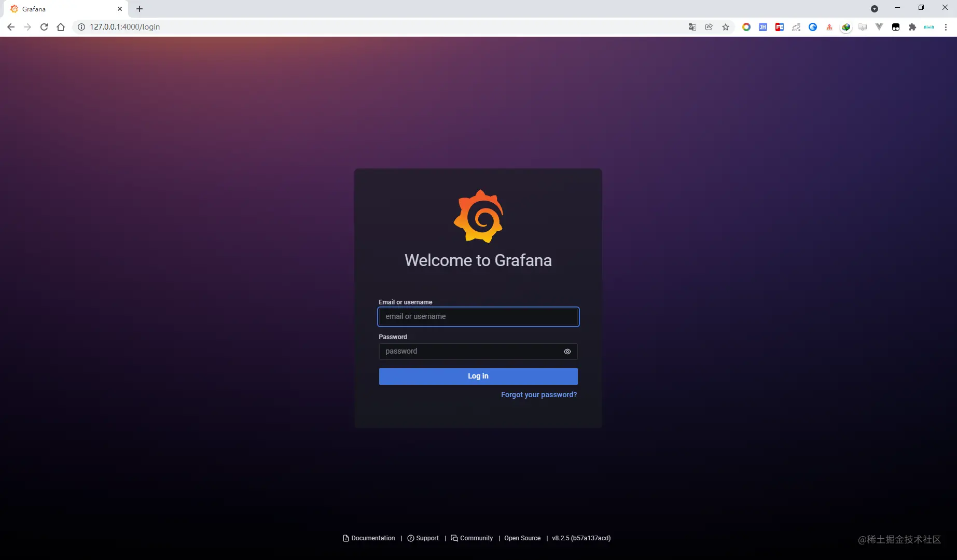Open the Forgot your password link

coord(539,395)
